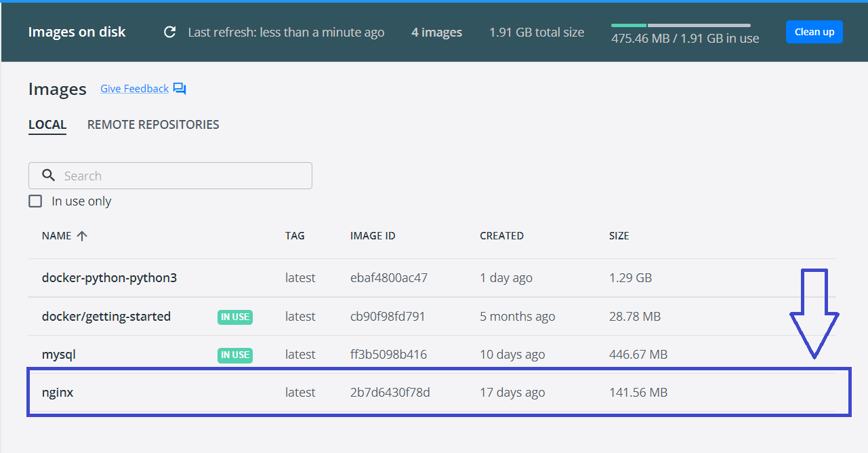Viewport: 868px width, 453px height.
Task: Click the 446.67 MB size value
Action: pyautogui.click(x=638, y=355)
